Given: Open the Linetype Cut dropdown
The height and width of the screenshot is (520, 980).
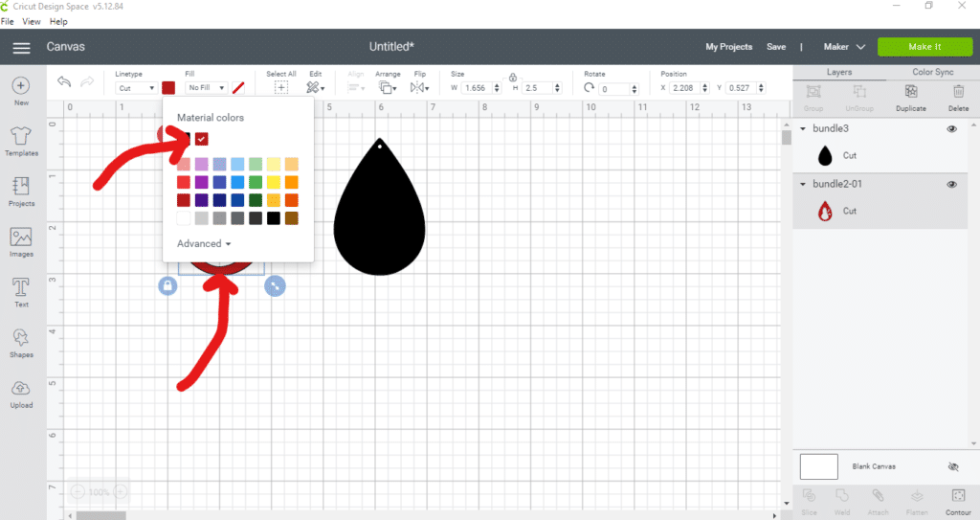Looking at the screenshot, I should (136, 88).
